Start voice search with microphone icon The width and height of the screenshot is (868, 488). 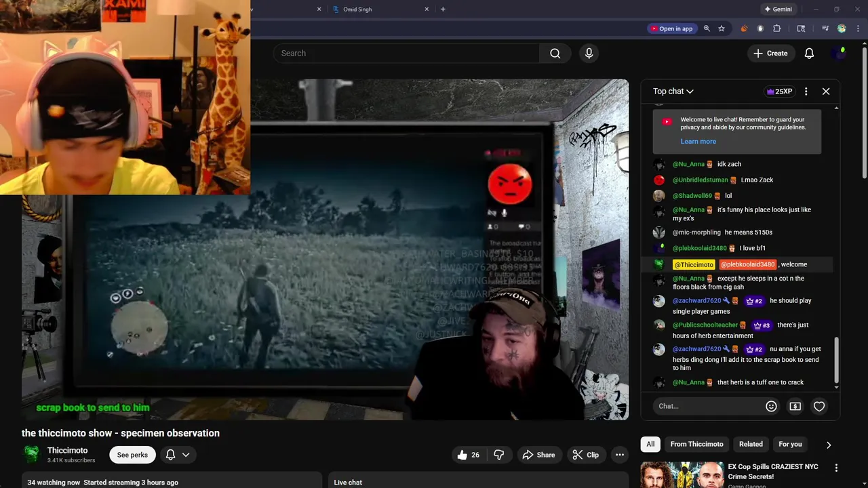tap(589, 53)
